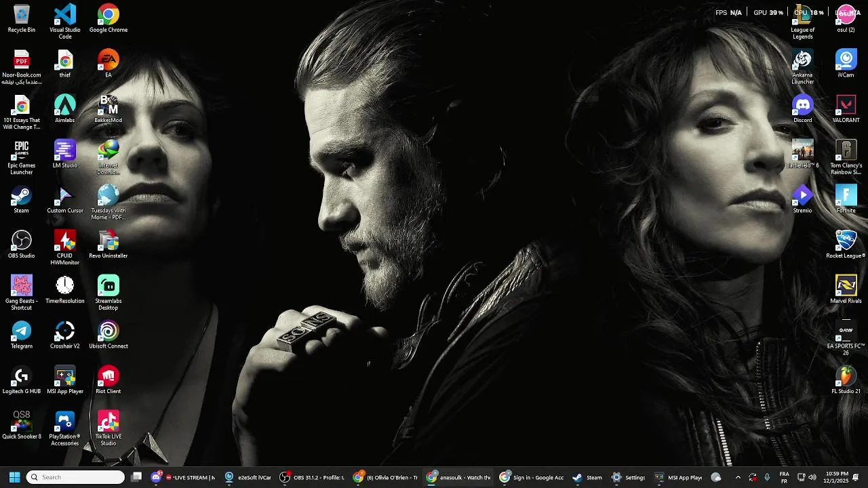
Task: Select the 'thief' Chrome shortcut
Action: coord(65,64)
